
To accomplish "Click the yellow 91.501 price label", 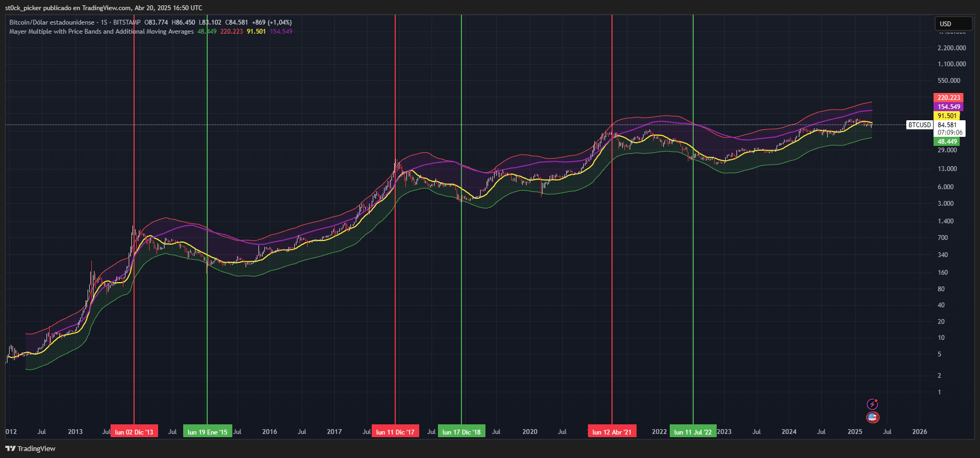I will coord(947,116).
